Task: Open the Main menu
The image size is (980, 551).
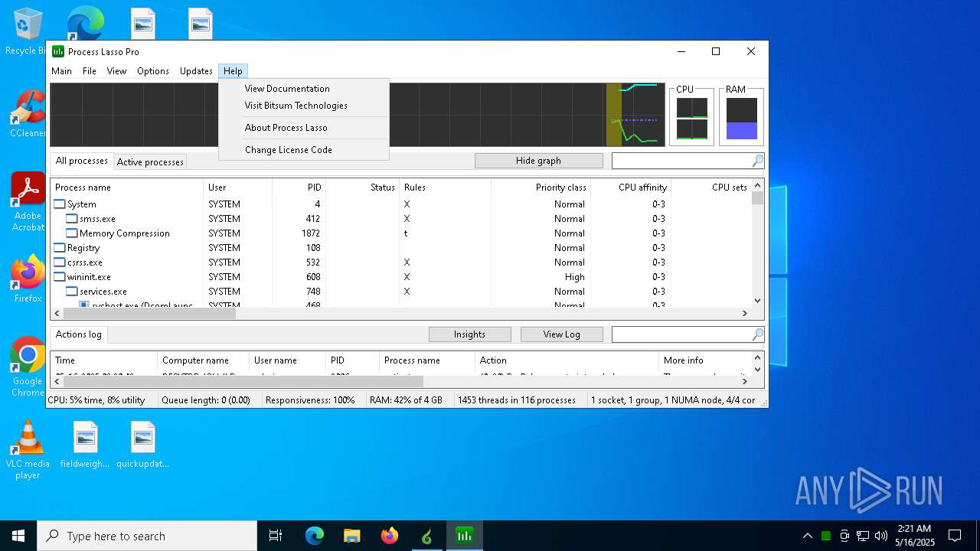Action: (x=61, y=71)
